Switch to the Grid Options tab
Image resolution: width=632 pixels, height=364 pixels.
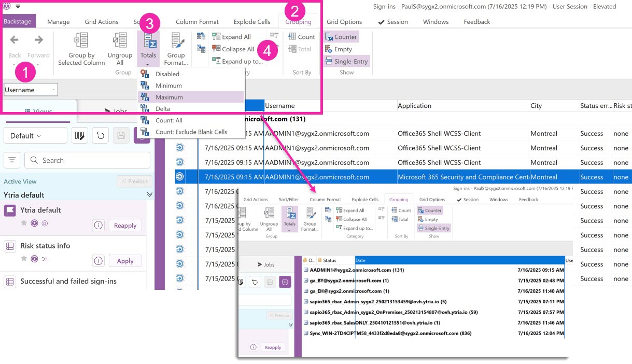coord(344,22)
